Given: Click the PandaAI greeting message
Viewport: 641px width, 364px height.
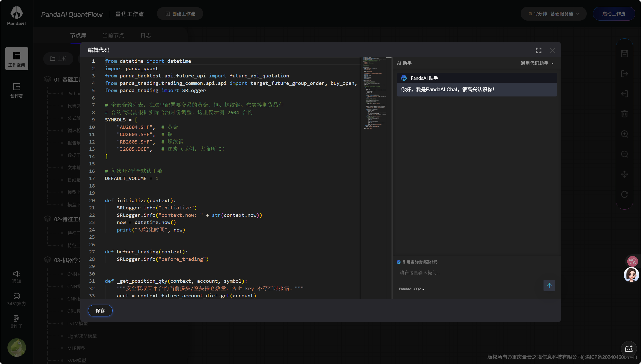Looking at the screenshot, I should tap(448, 89).
